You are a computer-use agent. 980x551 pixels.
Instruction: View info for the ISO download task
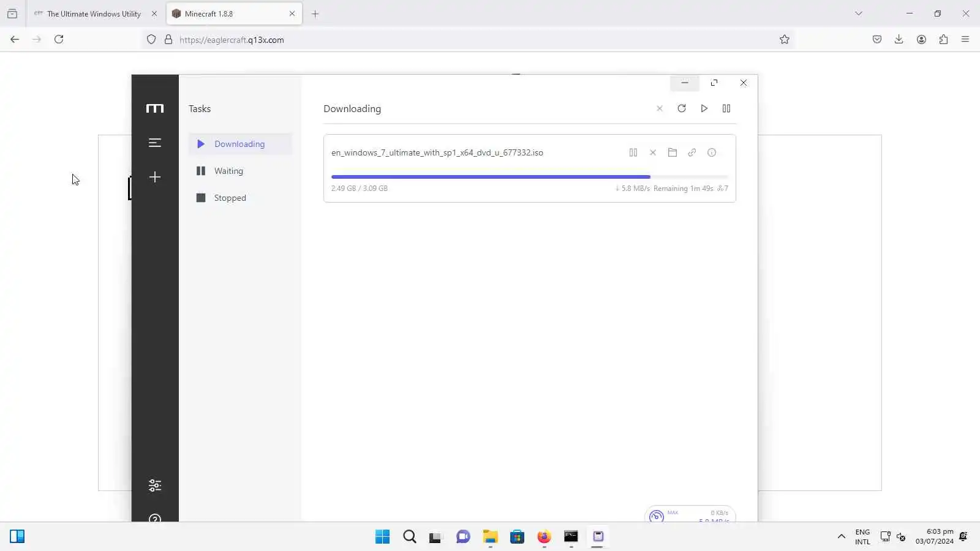[x=712, y=152]
